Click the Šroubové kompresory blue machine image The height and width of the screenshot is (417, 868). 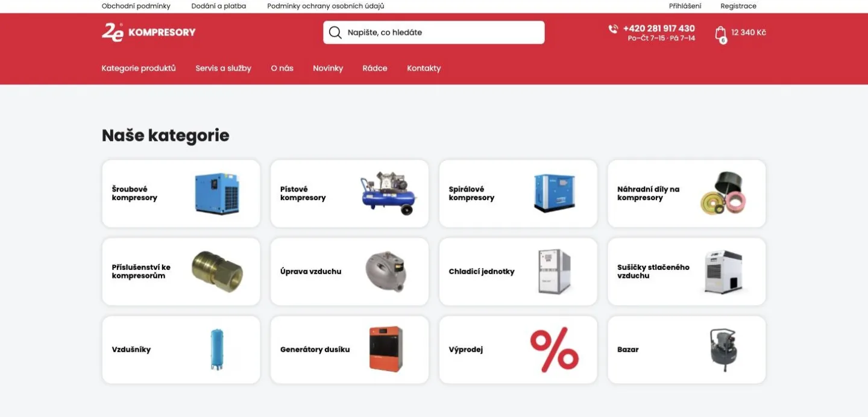point(217,193)
